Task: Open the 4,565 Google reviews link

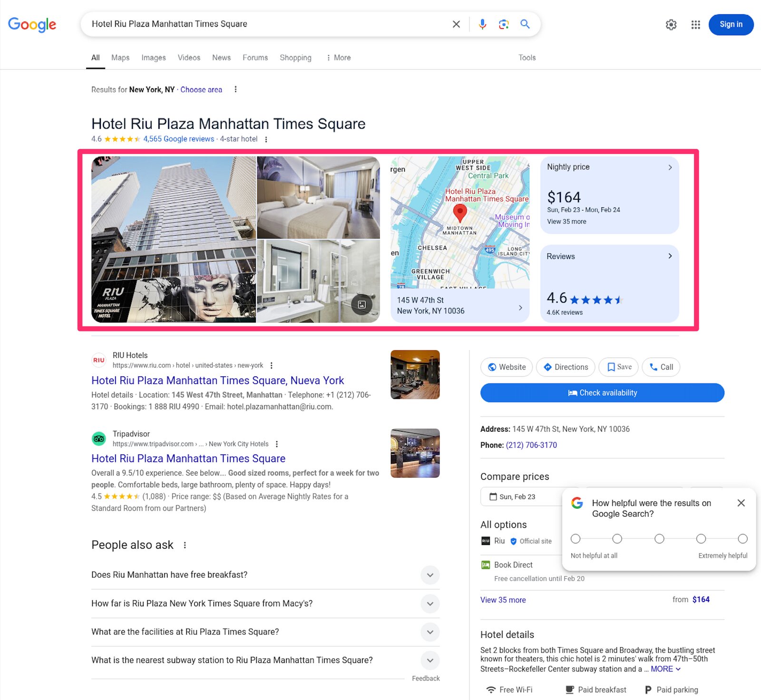Action: click(x=178, y=139)
